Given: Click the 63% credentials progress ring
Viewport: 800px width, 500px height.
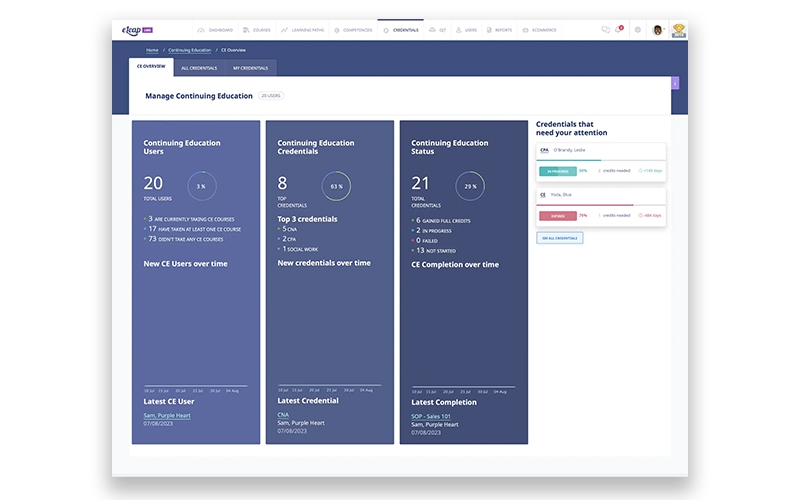Looking at the screenshot, I should tap(336, 186).
